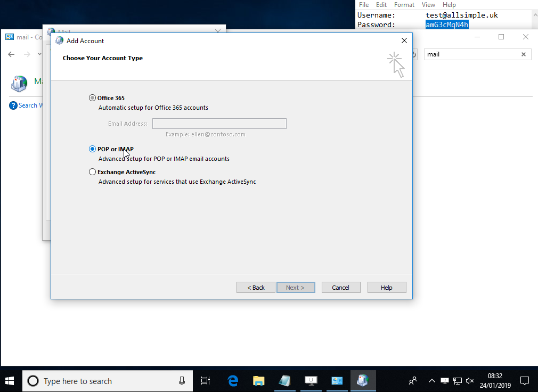Select the Office 365 radio option
Screen dimensions: 538x392
click(93, 98)
